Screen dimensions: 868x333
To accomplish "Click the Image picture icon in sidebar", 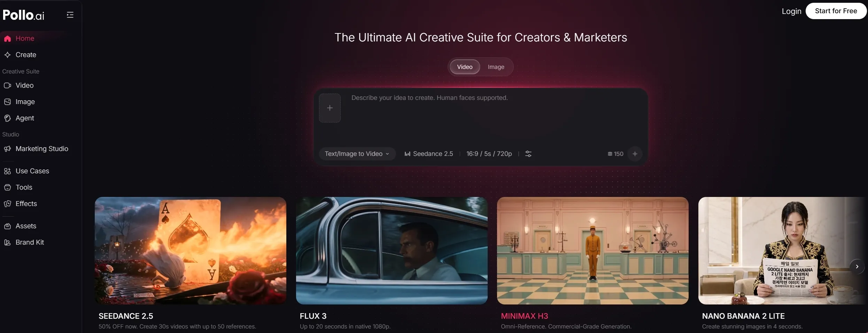I will [x=7, y=102].
